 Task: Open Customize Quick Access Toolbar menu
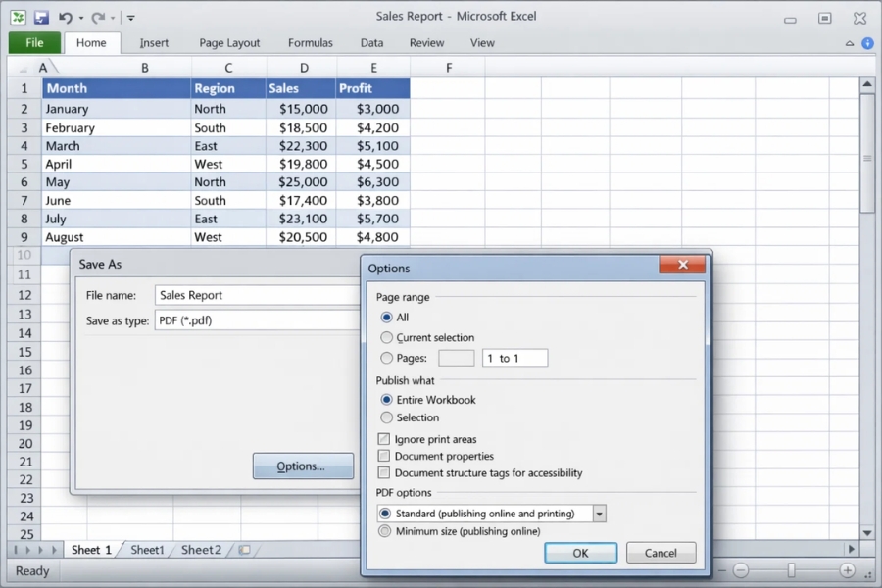131,17
